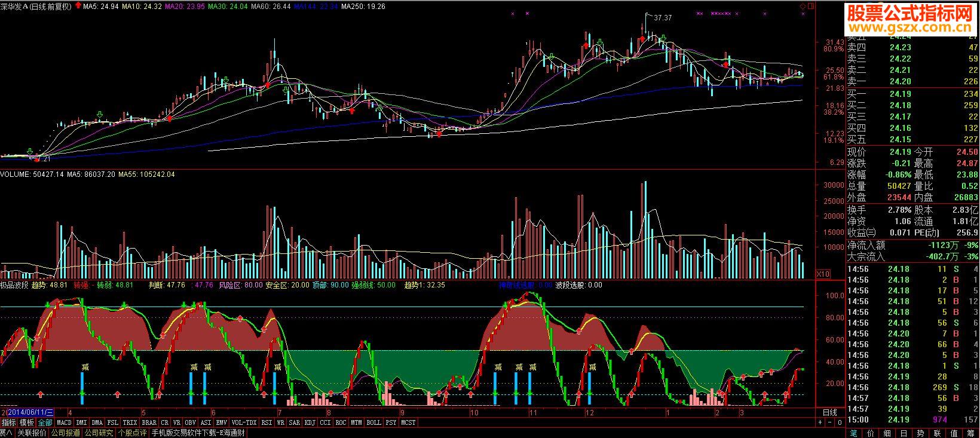The image size is (980, 438).
Task: Select the 联 linked tab
Action: 938,433
